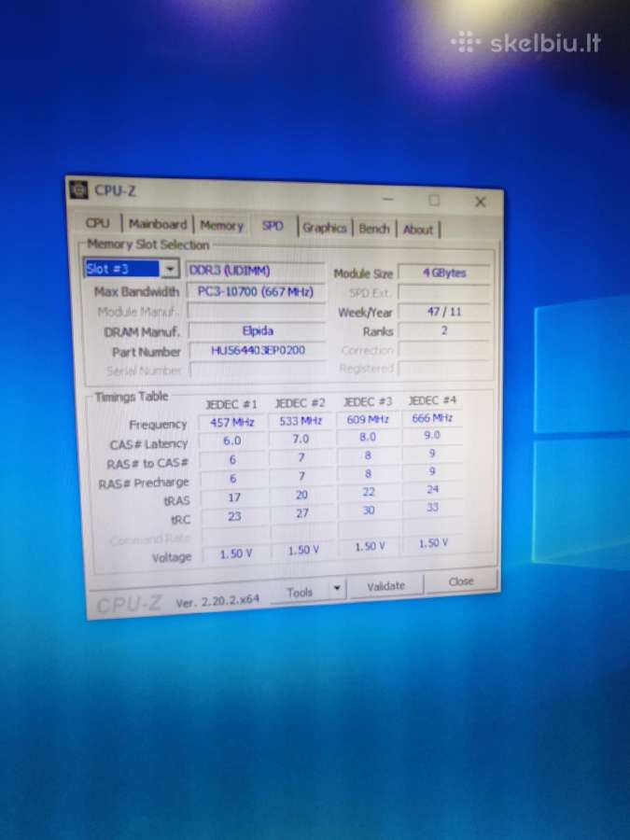Click the Close button
Screen dimensions: 630x840
click(x=461, y=581)
